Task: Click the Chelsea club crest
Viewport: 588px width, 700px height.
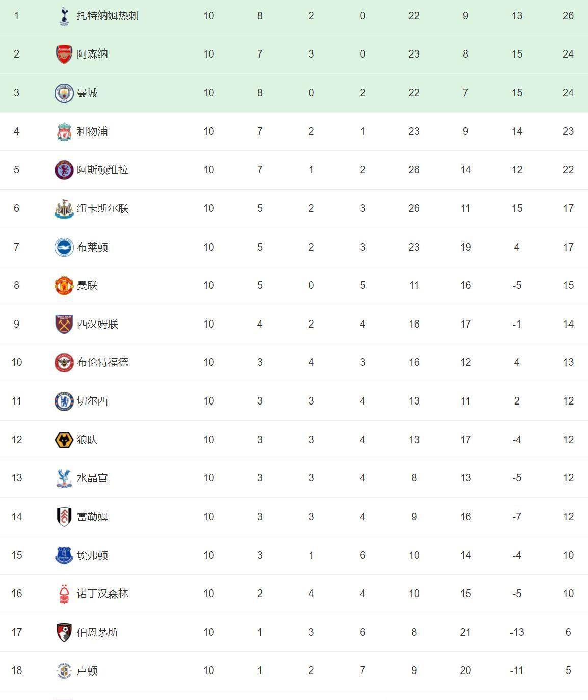Action: click(64, 401)
